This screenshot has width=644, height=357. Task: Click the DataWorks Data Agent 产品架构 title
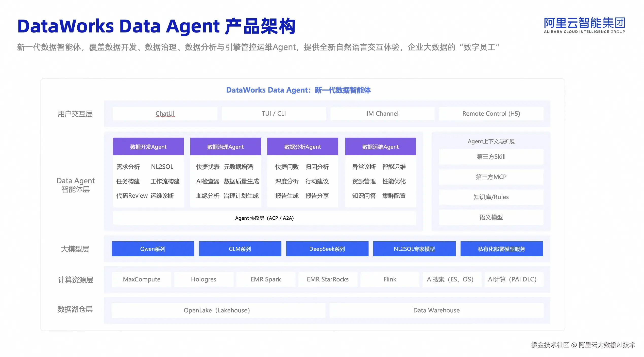157,26
